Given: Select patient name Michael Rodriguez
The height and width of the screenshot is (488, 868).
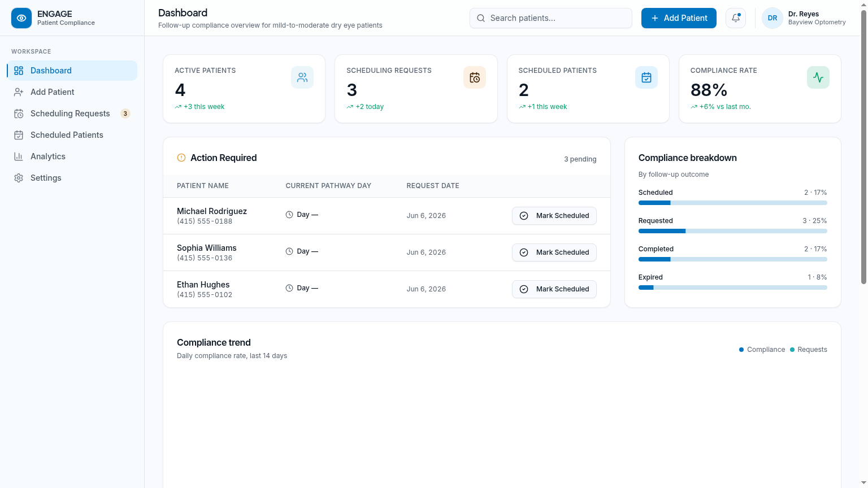Looking at the screenshot, I should click(212, 211).
